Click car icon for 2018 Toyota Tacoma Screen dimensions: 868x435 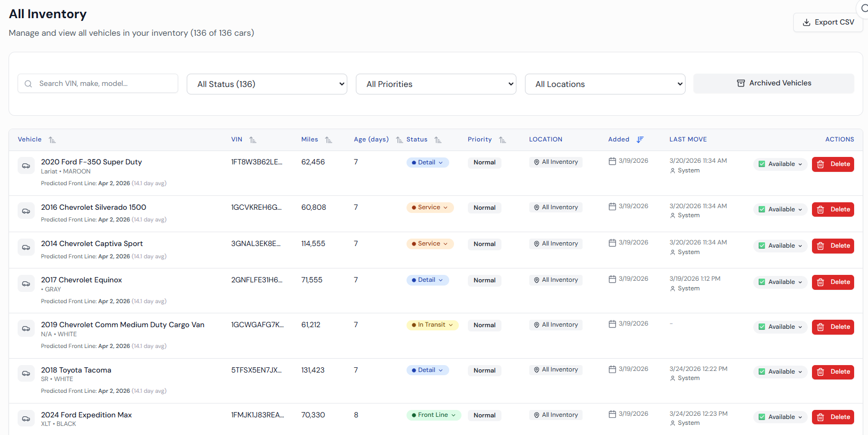[x=26, y=374]
